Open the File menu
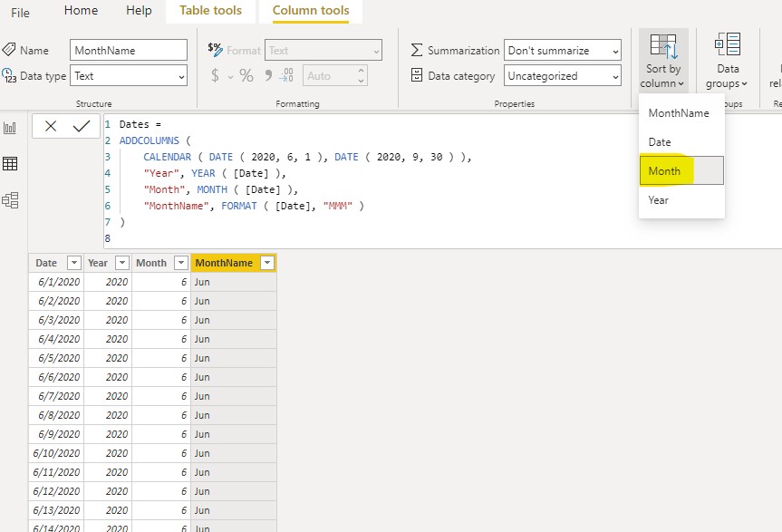This screenshot has height=532, width=782. pos(20,13)
